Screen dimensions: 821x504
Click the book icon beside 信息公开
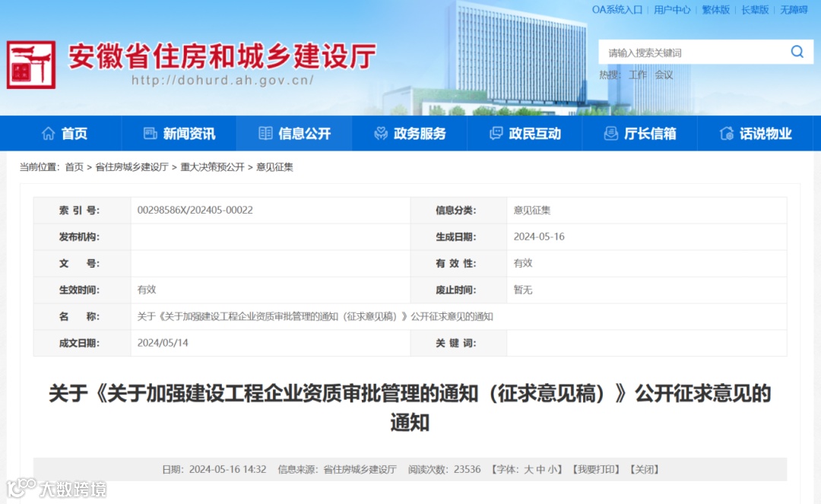(265, 134)
